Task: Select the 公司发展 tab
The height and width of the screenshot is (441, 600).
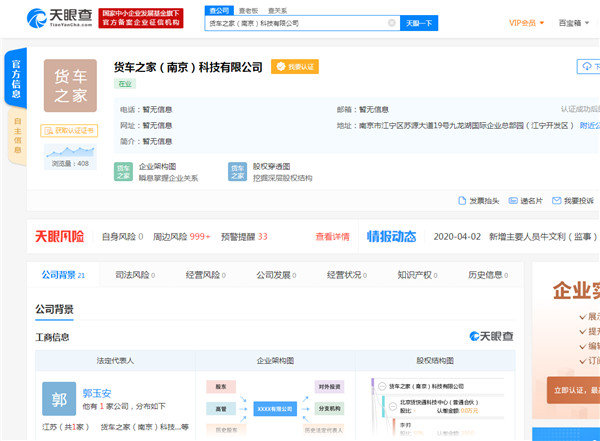Action: tap(276, 275)
